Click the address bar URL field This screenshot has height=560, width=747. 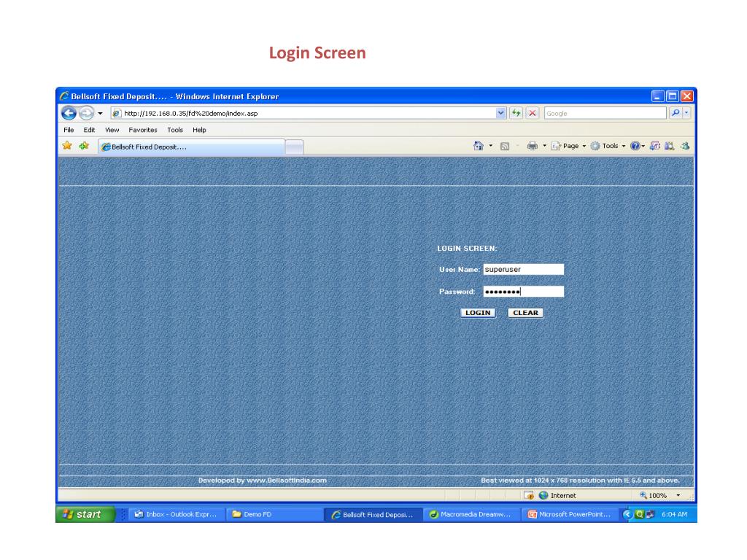pos(303,113)
